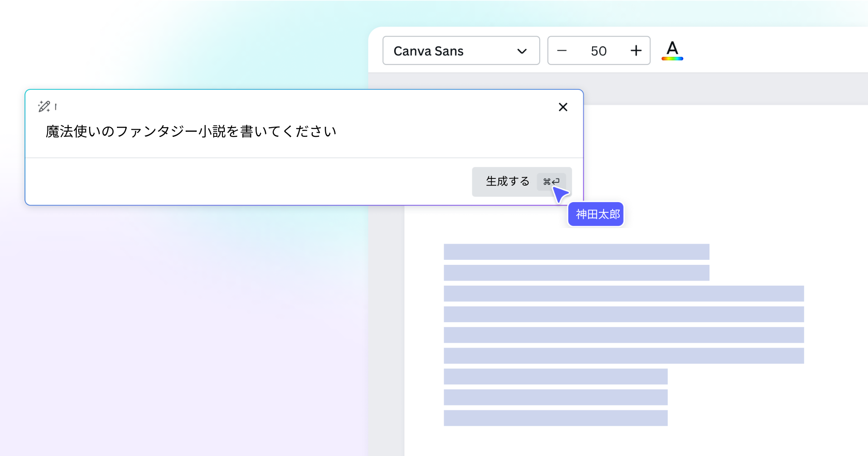Click the font selector chevron

(522, 50)
